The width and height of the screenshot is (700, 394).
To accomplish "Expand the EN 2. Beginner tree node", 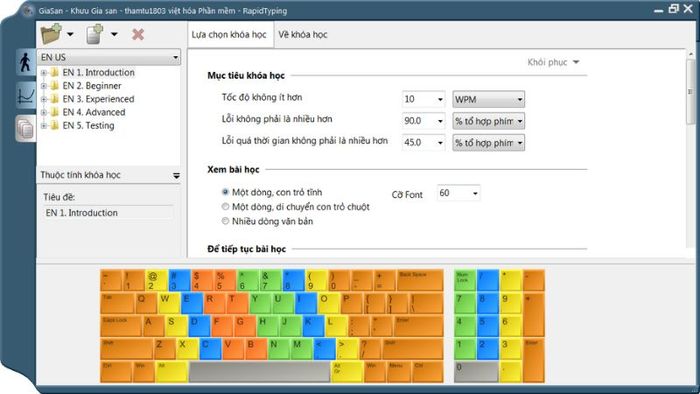I will (x=44, y=86).
